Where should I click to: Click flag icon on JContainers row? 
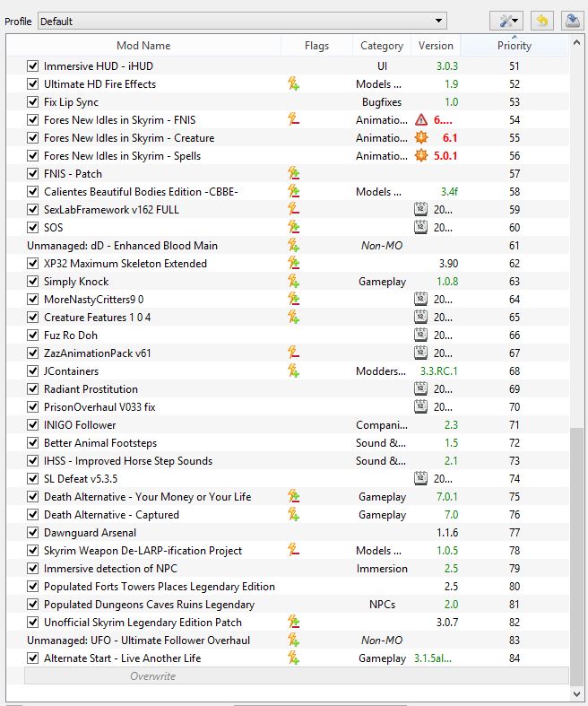(293, 371)
